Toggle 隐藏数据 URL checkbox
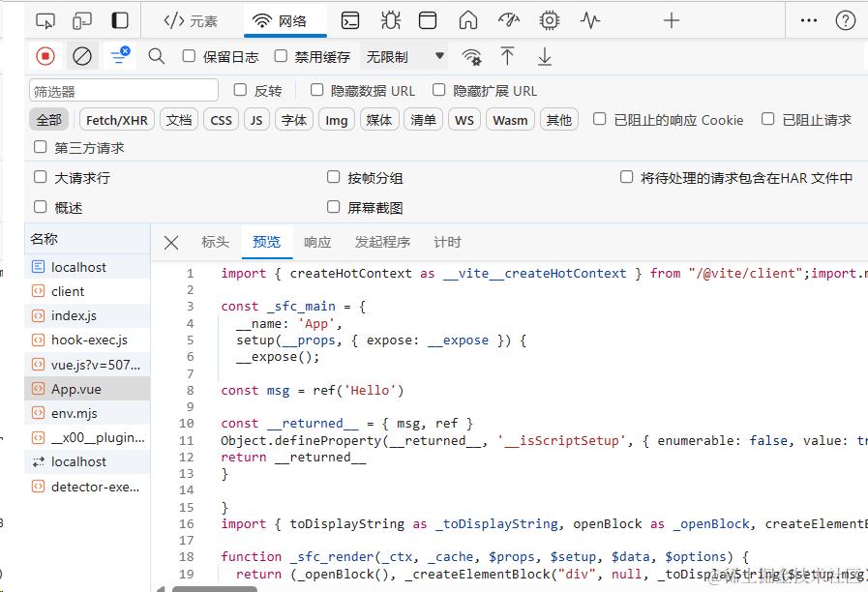 [316, 90]
